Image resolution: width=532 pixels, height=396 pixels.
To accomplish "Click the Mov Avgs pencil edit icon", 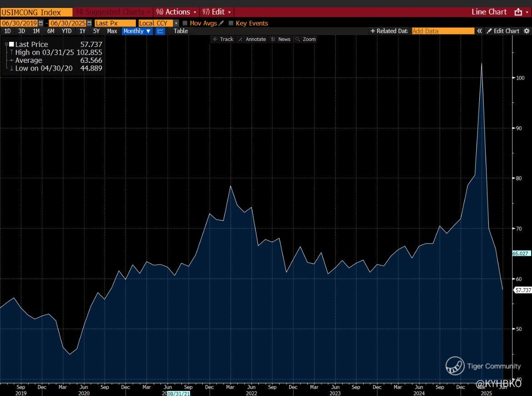I will pos(221,23).
